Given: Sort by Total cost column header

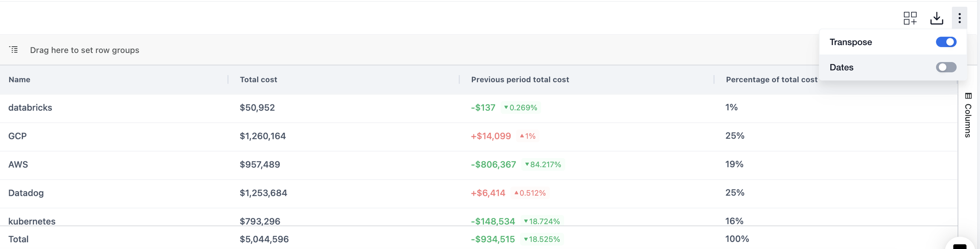Looking at the screenshot, I should [x=258, y=79].
